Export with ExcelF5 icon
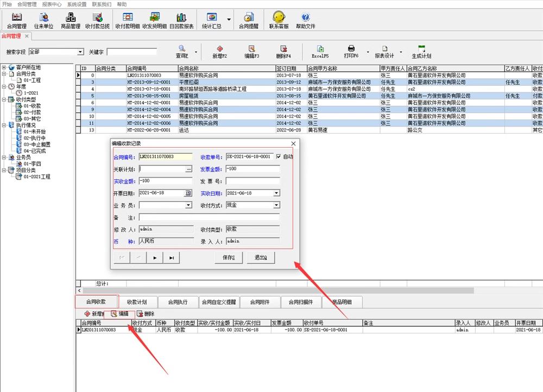Image resolution: width=543 pixels, height=392 pixels. click(320, 52)
